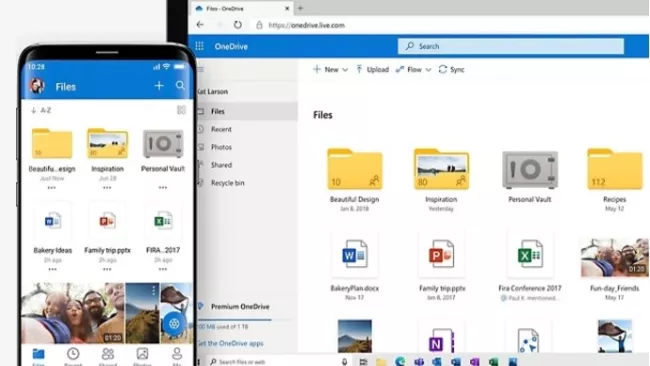Open the group selfie video on the phone
650x366 pixels.
pyautogui.click(x=73, y=313)
